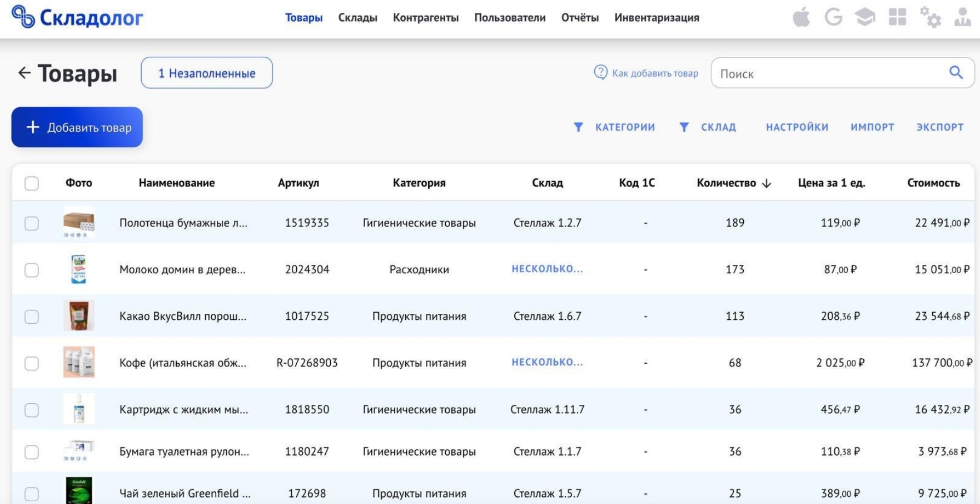Click the Молоко product photo thumbnail
Screen dimensions: 980x504
click(79, 270)
